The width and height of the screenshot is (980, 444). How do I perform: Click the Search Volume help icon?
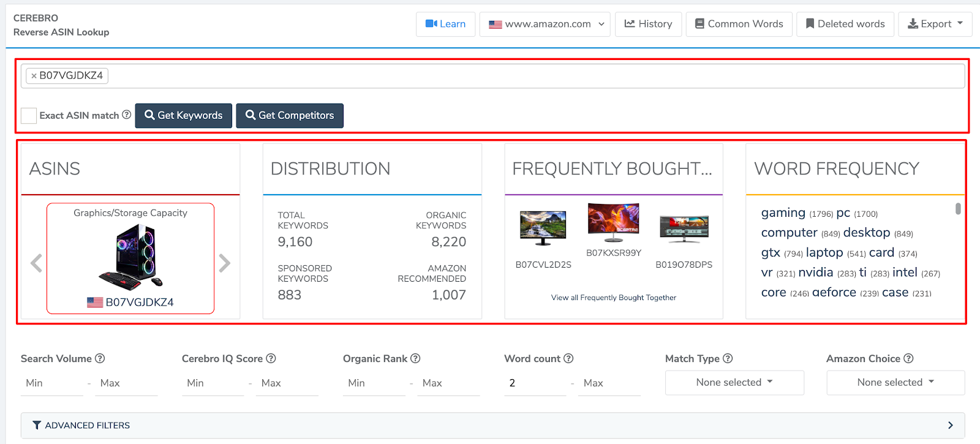tap(100, 358)
